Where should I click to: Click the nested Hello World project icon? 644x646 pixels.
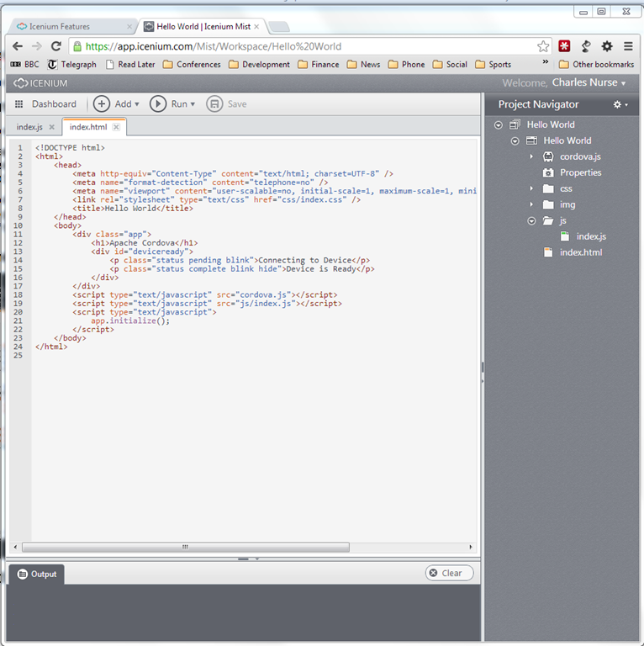pos(531,140)
